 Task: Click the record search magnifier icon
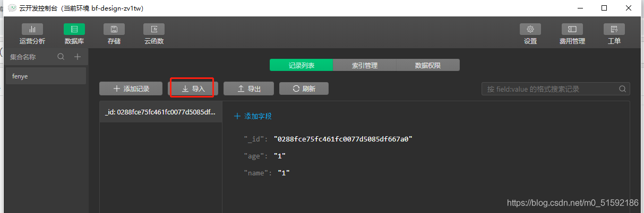(x=622, y=88)
